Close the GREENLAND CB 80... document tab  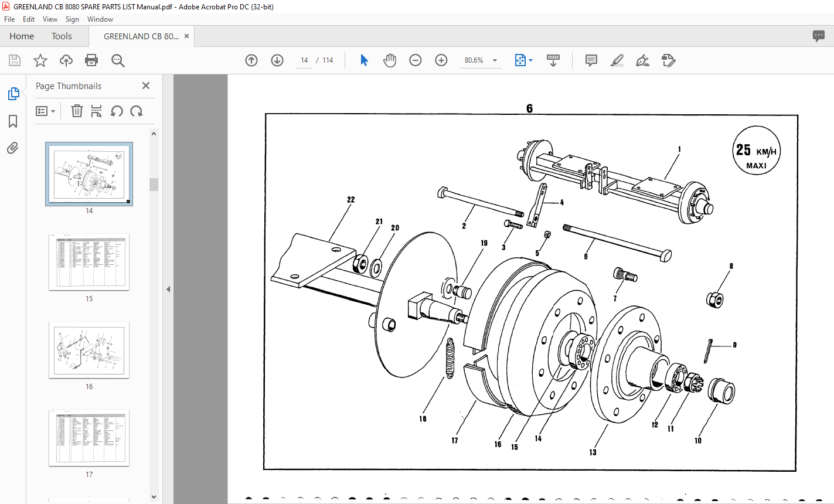click(x=187, y=36)
